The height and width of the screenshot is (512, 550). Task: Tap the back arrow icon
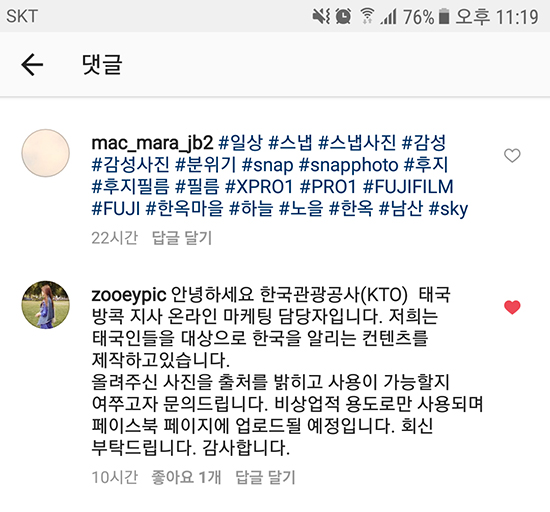click(x=32, y=65)
